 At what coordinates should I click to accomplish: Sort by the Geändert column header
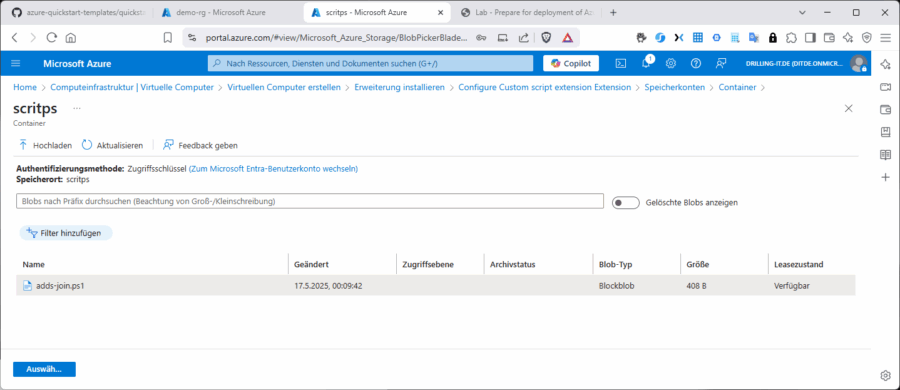pos(311,265)
